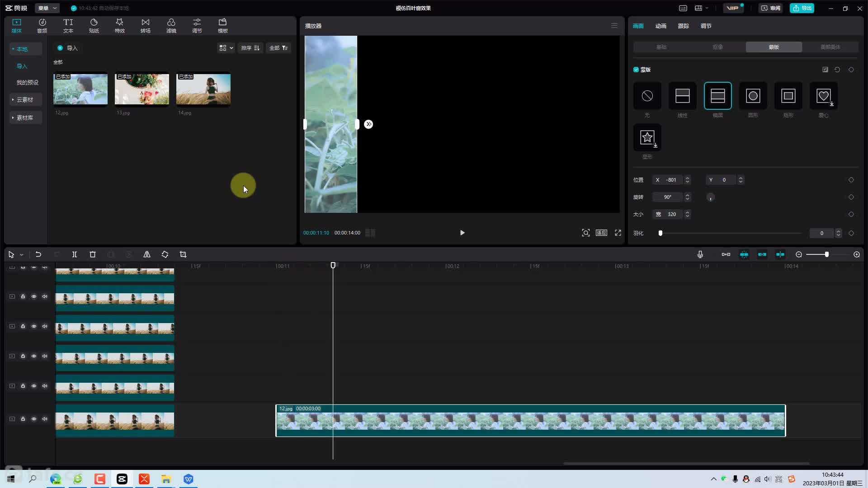Click the 羽化 feather slider handle
This screenshot has height=488, width=868.
[x=660, y=233]
